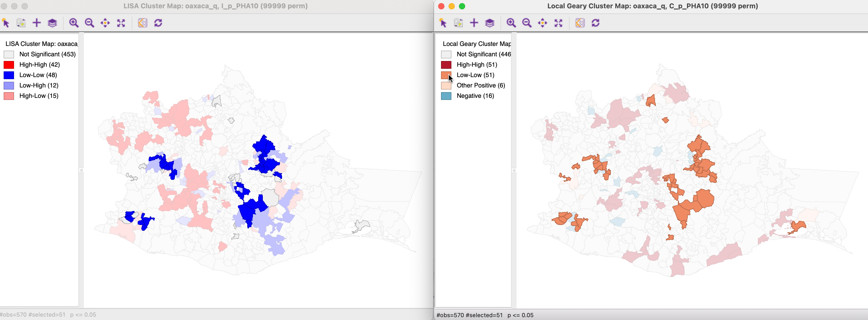Image resolution: width=868 pixels, height=320 pixels.
Task: Minimize the Local Geary window with yellow button
Action: click(x=452, y=6)
